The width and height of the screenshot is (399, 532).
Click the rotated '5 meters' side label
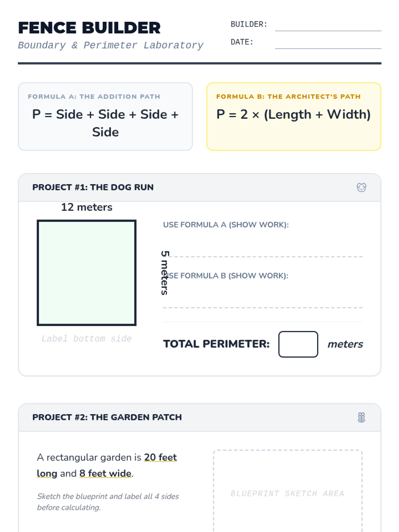[165, 273]
